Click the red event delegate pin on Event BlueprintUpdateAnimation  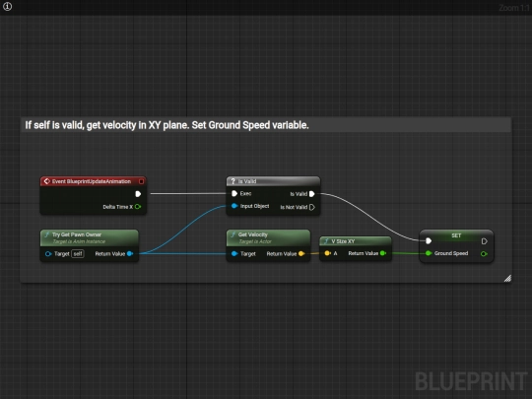pos(141,181)
